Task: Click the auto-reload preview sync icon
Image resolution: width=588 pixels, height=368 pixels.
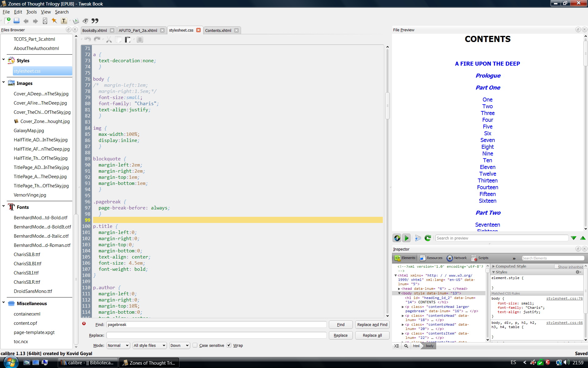Action: 397,238
